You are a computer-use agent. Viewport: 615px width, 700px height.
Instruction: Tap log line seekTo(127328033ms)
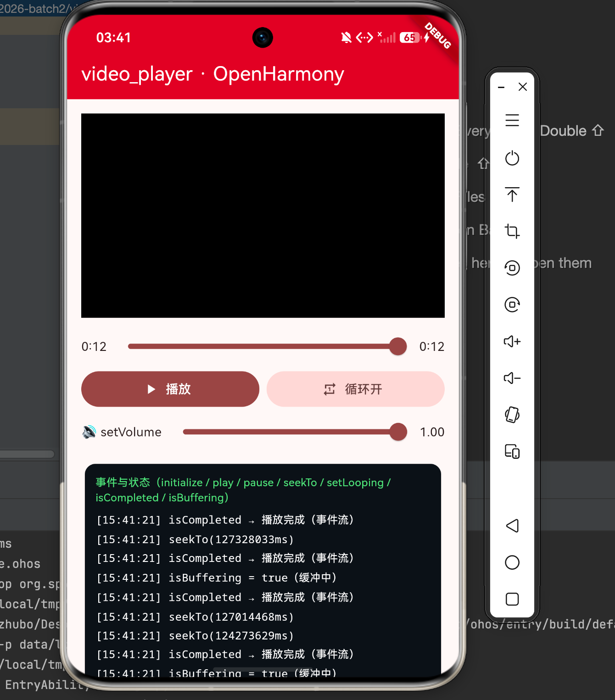coord(195,539)
